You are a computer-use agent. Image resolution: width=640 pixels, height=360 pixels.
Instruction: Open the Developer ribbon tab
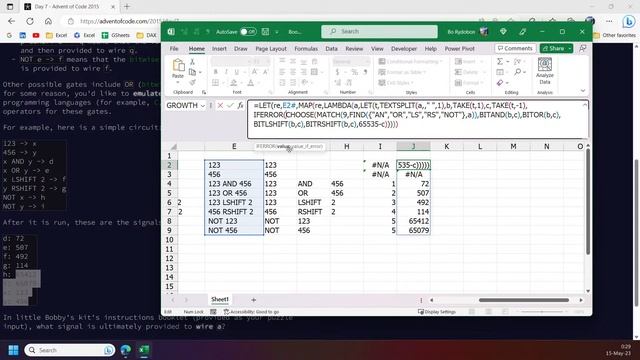click(404, 49)
